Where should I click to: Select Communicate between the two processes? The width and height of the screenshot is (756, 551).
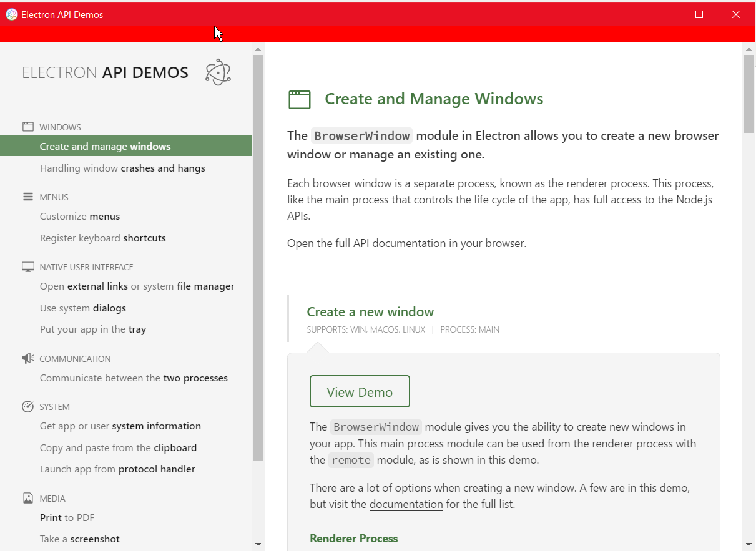tap(134, 378)
